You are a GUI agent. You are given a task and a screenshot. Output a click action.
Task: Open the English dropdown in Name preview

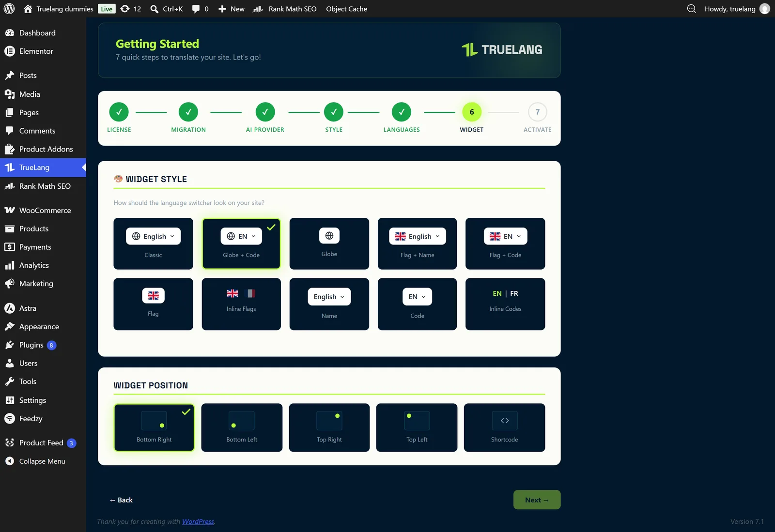click(x=329, y=297)
